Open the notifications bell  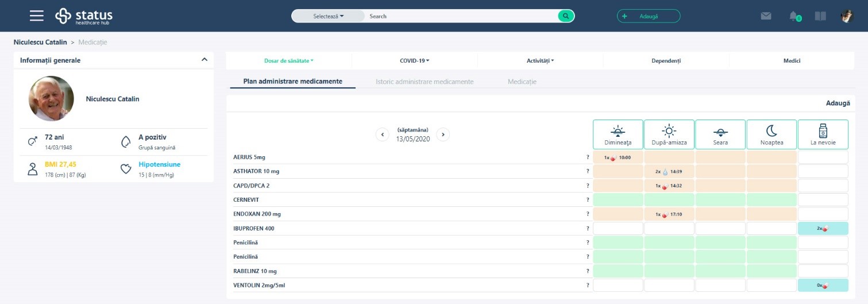pyautogui.click(x=794, y=16)
